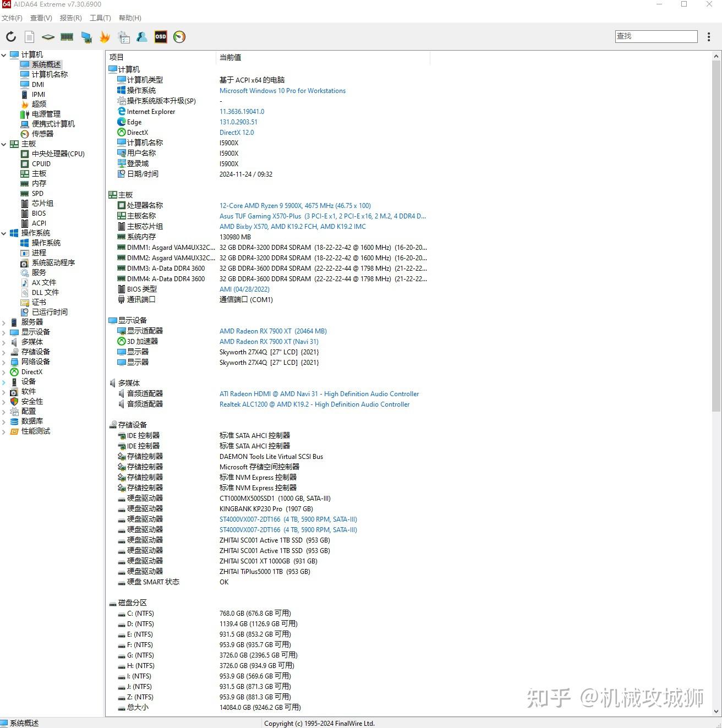The width and height of the screenshot is (722, 728).
Task: Click the 总大小 row
Action: coord(267,708)
